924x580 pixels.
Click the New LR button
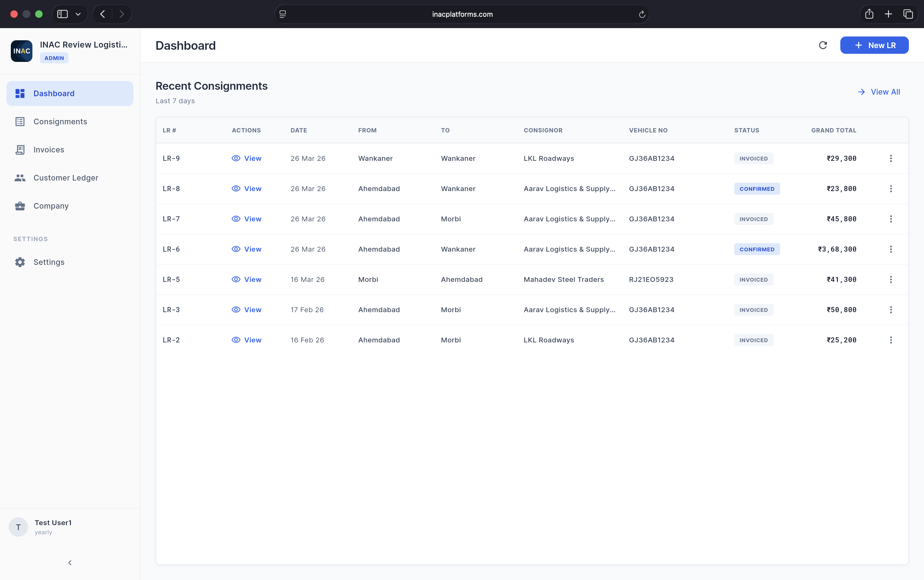tap(875, 45)
